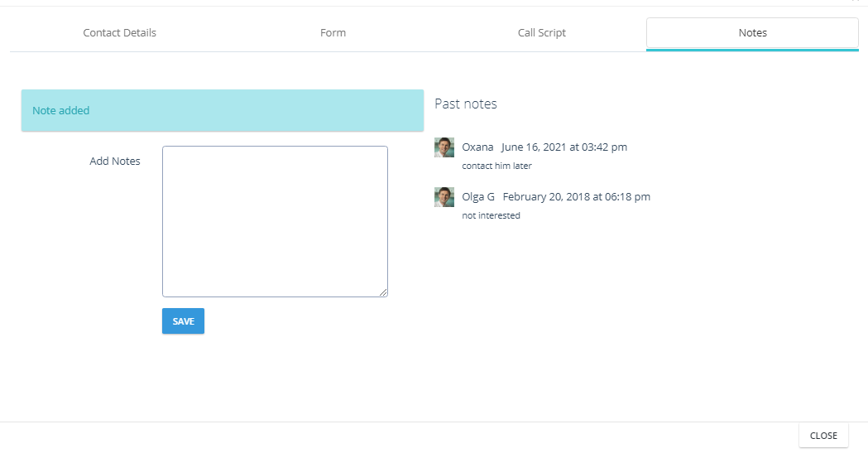Click the CLOSE button
Screen dimensions: 868x458
click(823, 436)
